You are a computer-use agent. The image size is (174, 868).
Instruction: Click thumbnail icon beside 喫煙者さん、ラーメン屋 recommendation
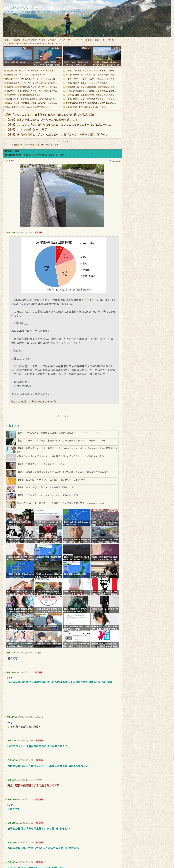[x=11, y=466]
